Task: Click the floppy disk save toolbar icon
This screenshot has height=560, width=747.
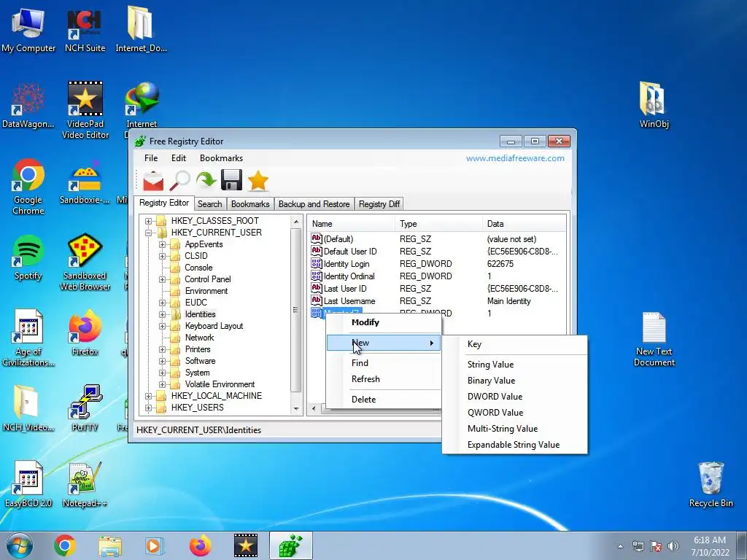Action: 231,181
